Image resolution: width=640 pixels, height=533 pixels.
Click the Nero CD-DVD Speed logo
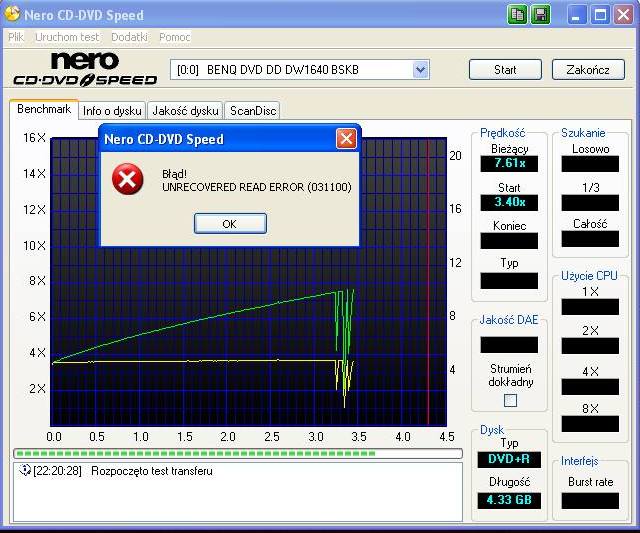pos(85,69)
